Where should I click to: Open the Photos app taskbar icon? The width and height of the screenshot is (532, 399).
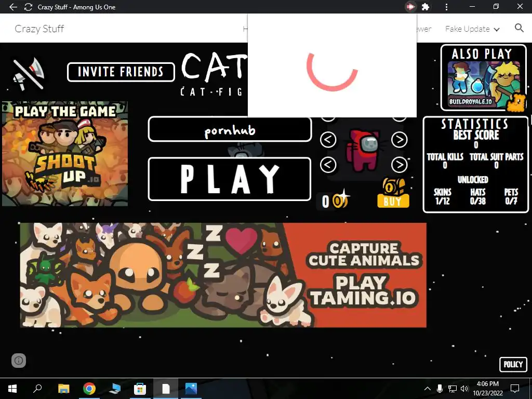(x=191, y=389)
